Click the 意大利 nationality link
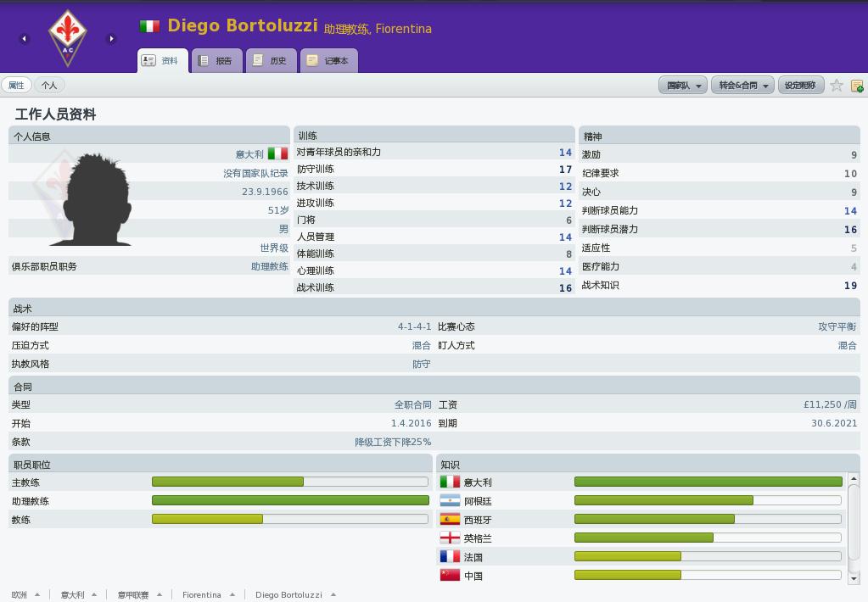Screen dimensions: 868x602 pyautogui.click(x=249, y=154)
